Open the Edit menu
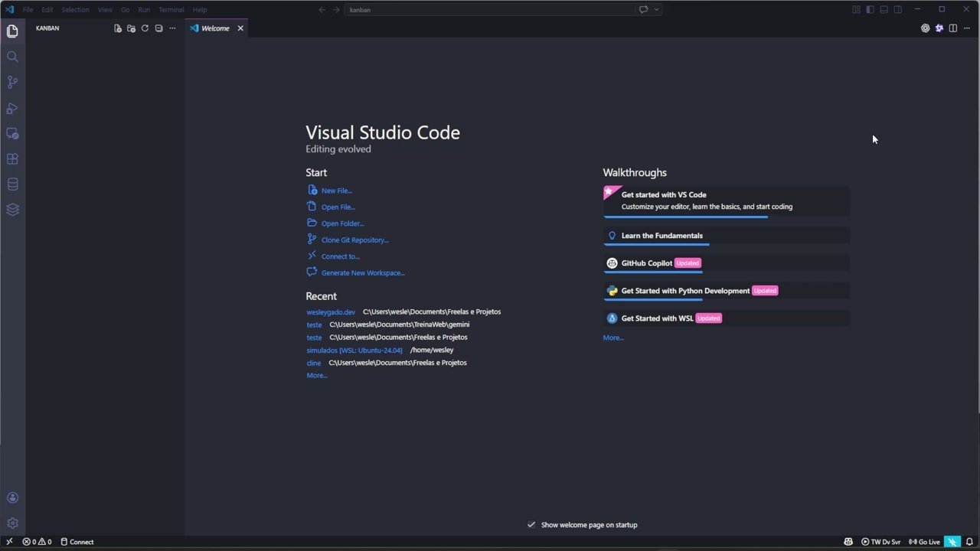This screenshot has width=980, height=551. click(47, 10)
